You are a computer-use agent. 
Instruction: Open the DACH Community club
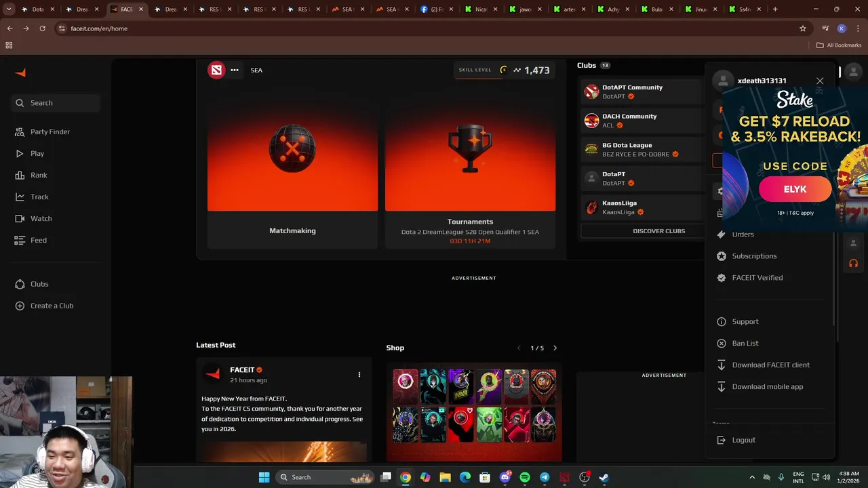[x=641, y=121]
